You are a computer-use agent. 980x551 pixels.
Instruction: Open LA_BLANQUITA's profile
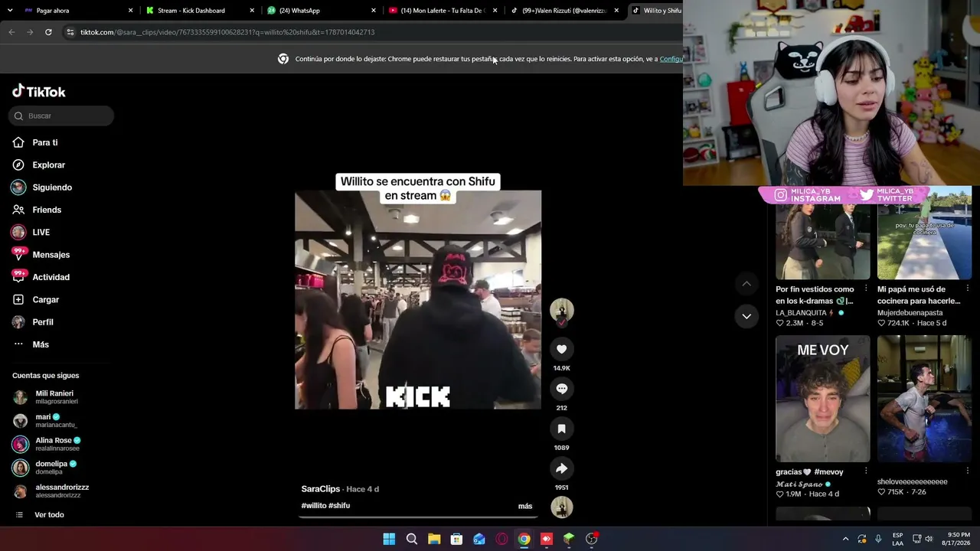pos(810,313)
